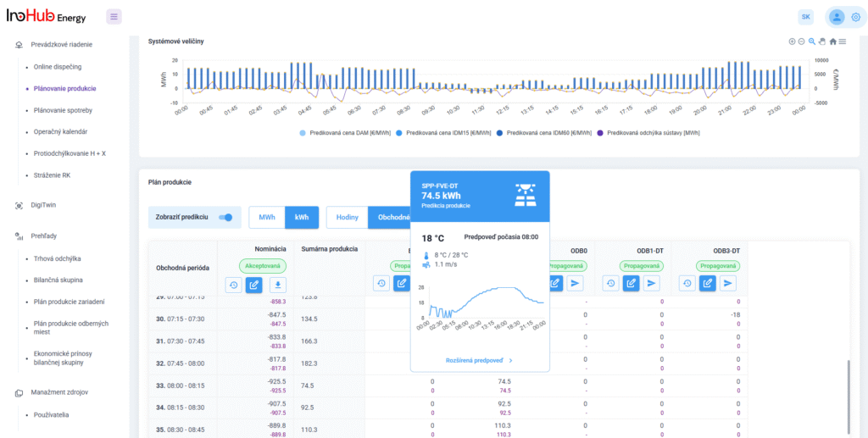Toggle the Zobraziť predikciu switch
This screenshot has height=438, width=868.
pyautogui.click(x=225, y=218)
